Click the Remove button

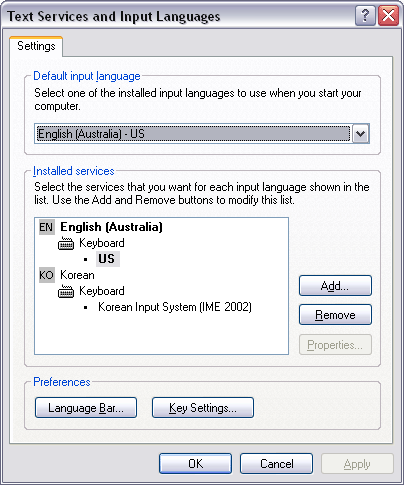(x=335, y=315)
